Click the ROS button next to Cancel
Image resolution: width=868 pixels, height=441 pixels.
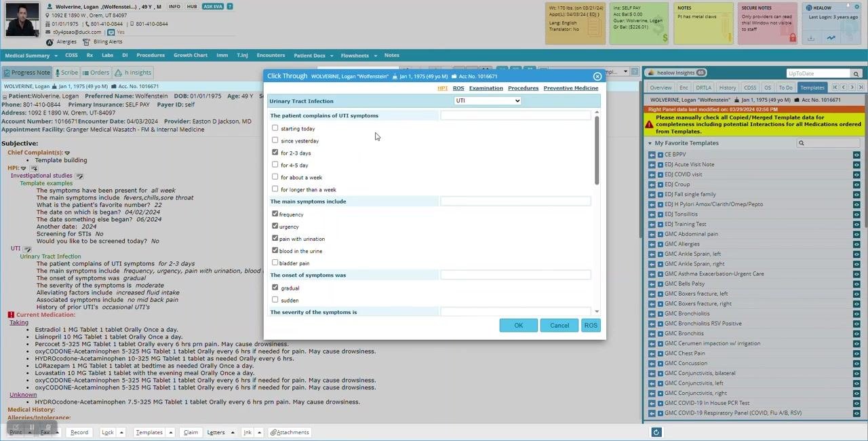click(591, 326)
